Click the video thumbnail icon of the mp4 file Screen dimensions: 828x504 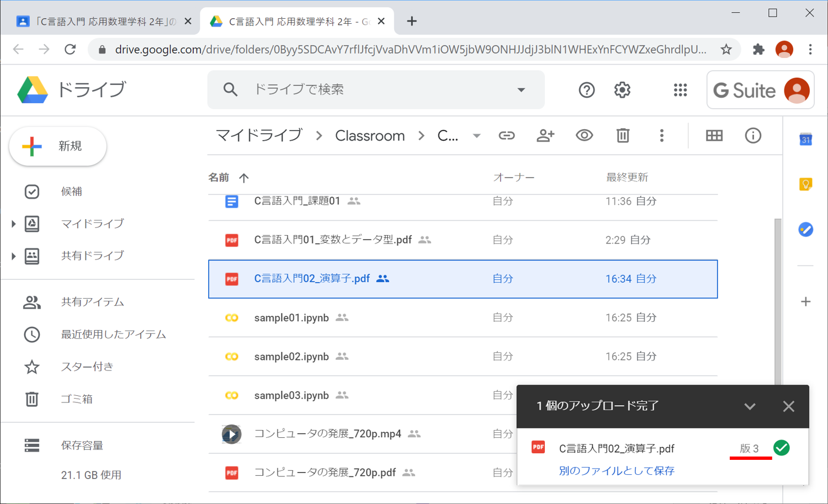(232, 434)
